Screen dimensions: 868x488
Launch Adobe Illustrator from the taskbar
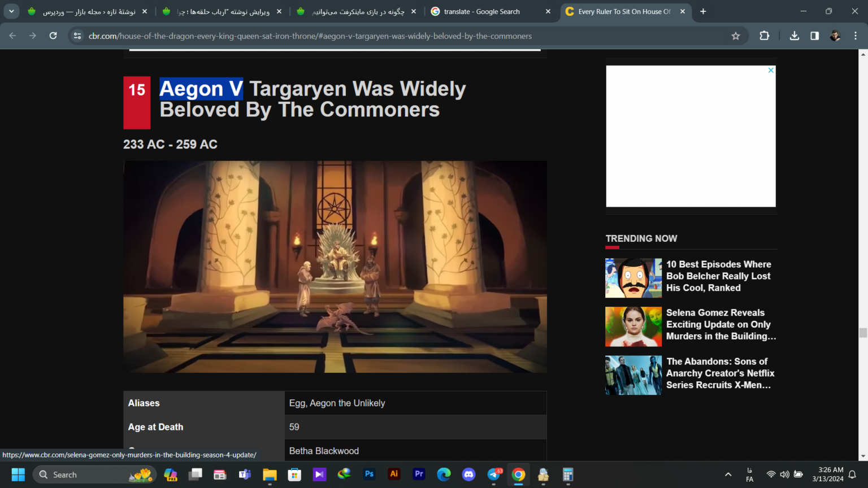tap(394, 474)
